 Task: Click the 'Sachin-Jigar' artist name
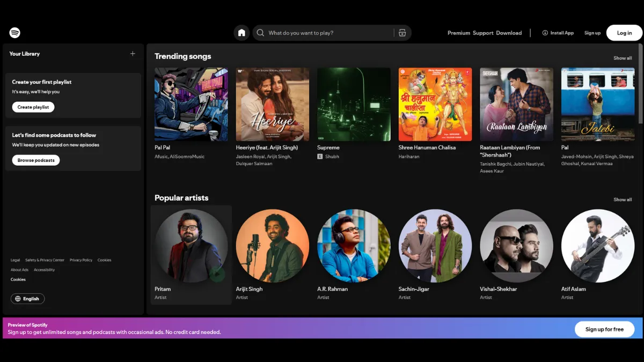(x=415, y=289)
